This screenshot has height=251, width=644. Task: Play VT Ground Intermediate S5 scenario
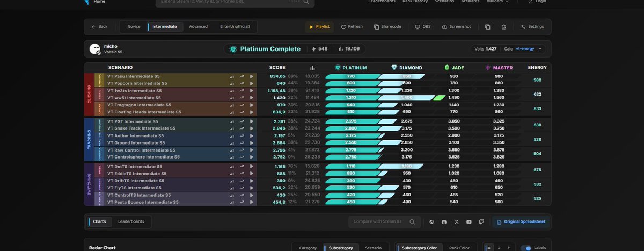click(x=252, y=143)
